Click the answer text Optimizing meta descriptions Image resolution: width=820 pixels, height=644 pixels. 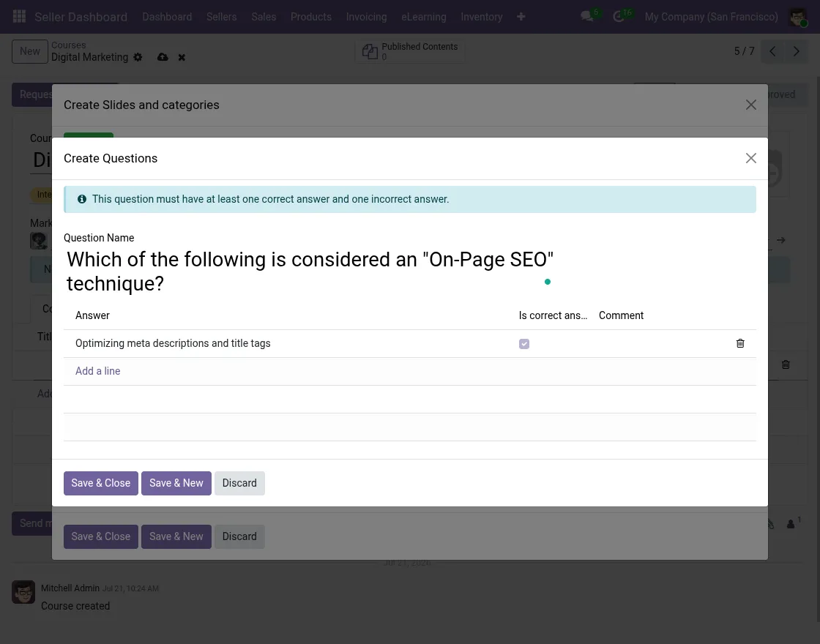tap(173, 343)
